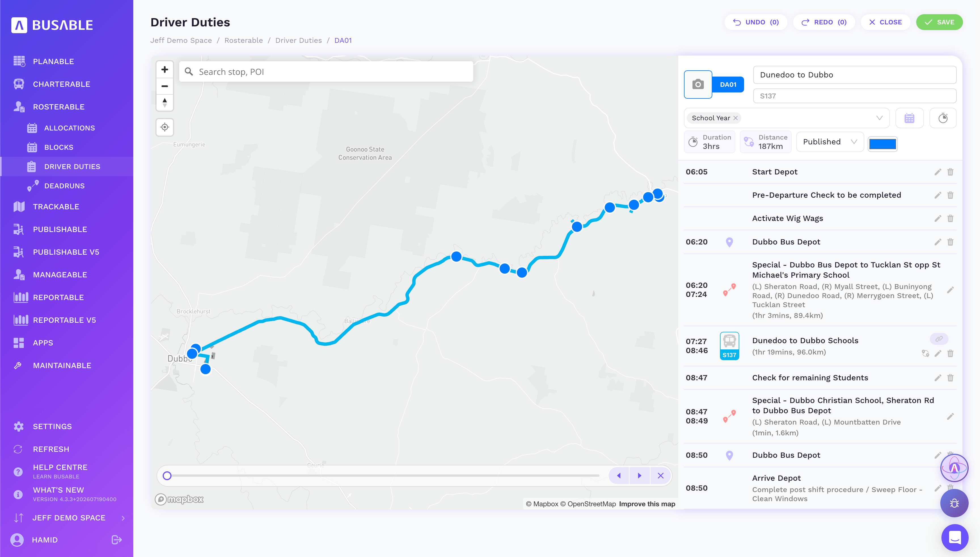
Task: Click the stopwatch icon beside calendar
Action: [x=943, y=118]
